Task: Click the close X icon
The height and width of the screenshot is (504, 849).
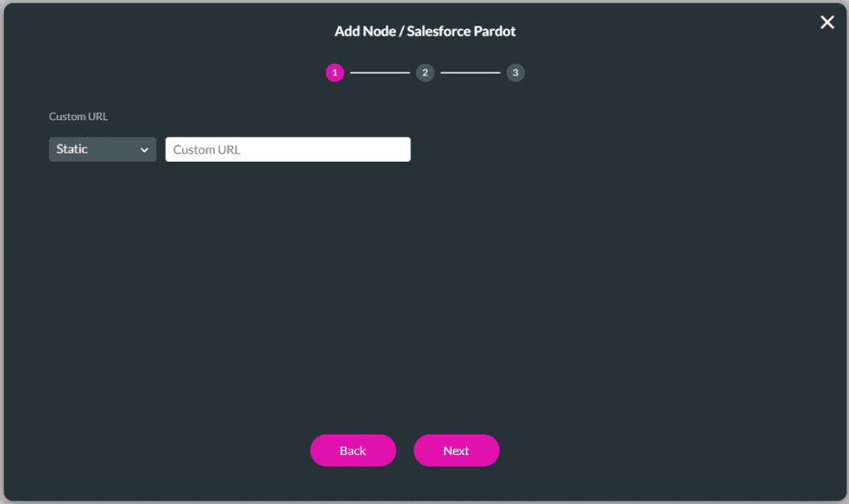Action: click(827, 22)
